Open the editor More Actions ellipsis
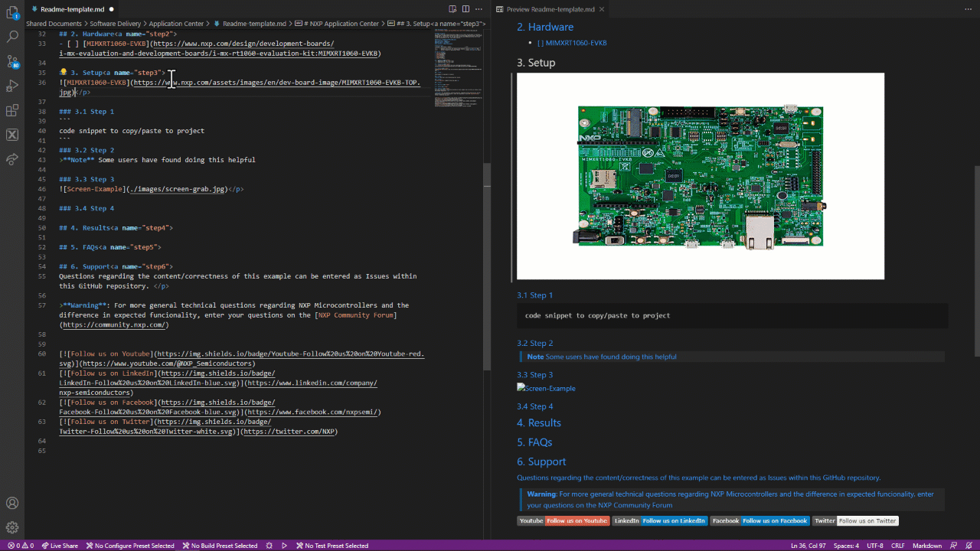 (479, 9)
